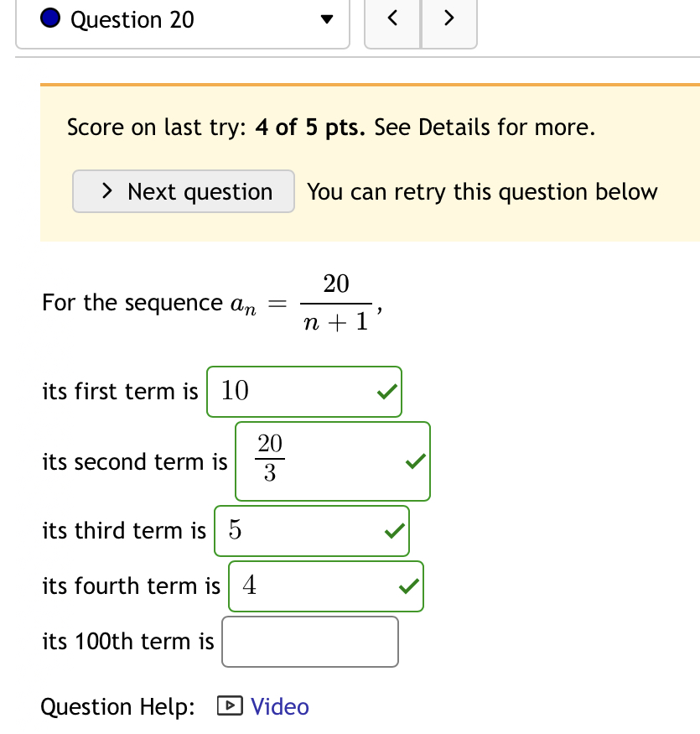Open the Video help link
The height and width of the screenshot is (734, 700).
[x=279, y=707]
